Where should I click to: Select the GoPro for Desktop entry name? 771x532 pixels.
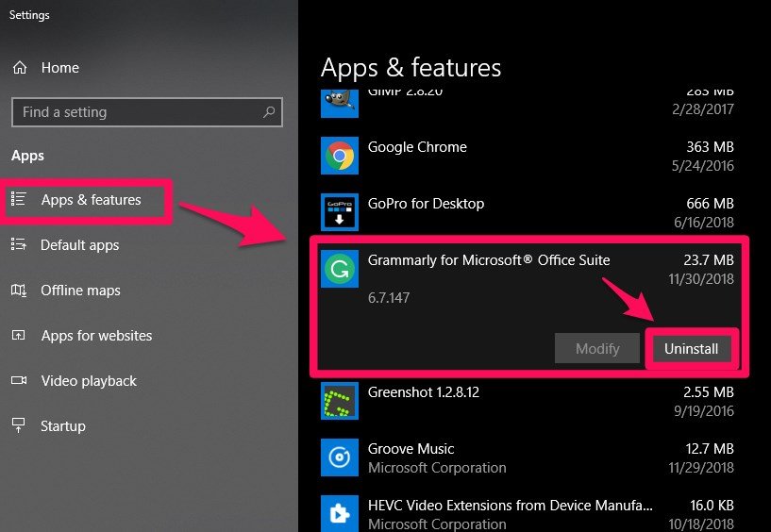[426, 204]
